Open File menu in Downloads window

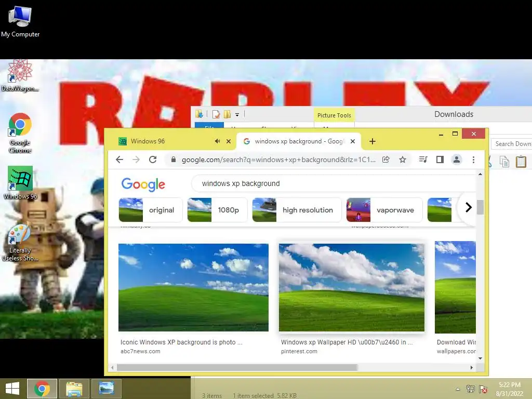[209, 125]
